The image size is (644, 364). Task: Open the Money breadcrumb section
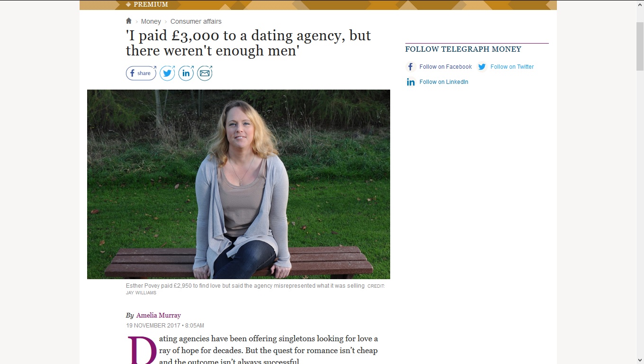click(151, 21)
